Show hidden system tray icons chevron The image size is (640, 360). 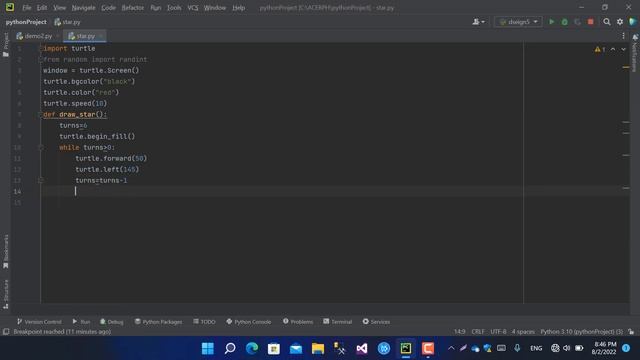(x=451, y=348)
